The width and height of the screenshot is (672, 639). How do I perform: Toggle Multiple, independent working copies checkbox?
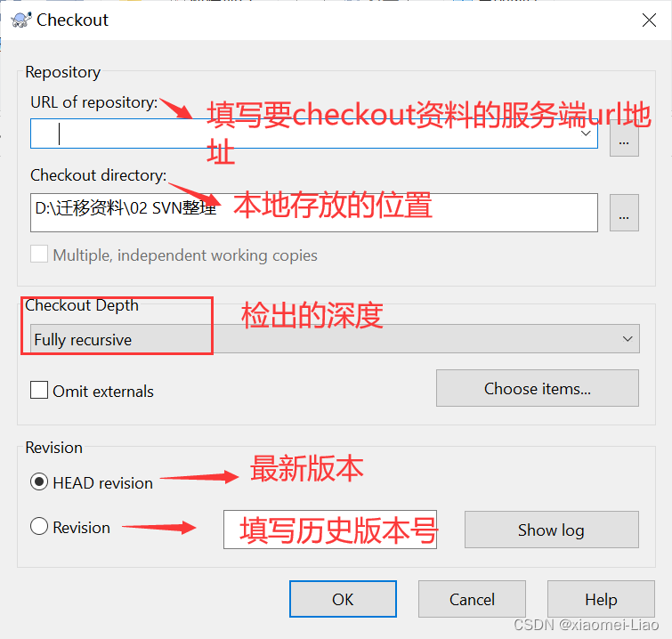point(39,254)
